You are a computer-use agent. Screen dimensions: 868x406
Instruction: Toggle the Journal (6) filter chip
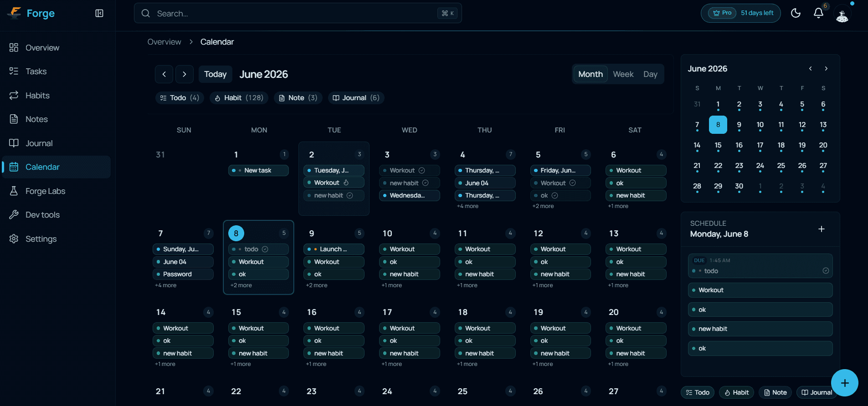356,98
